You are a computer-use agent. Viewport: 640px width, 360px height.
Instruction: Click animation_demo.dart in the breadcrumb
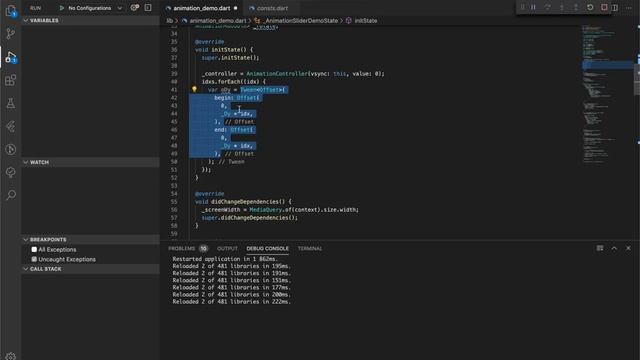[x=218, y=20]
